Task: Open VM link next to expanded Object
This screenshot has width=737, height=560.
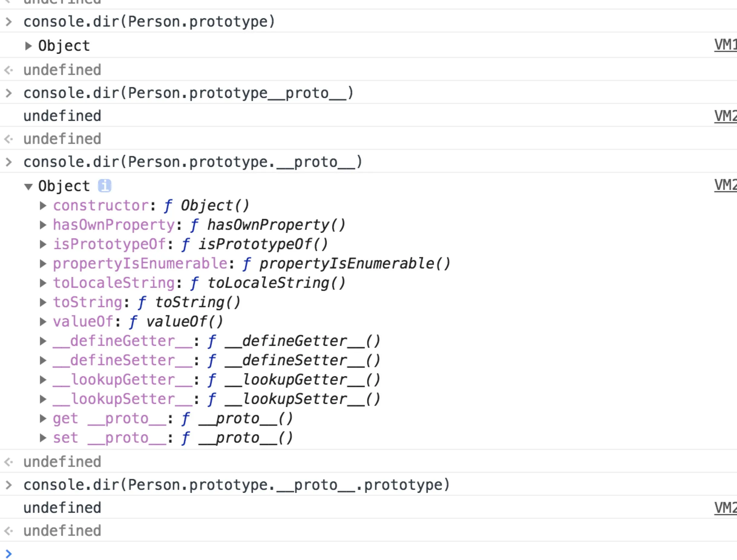Action: [x=725, y=185]
